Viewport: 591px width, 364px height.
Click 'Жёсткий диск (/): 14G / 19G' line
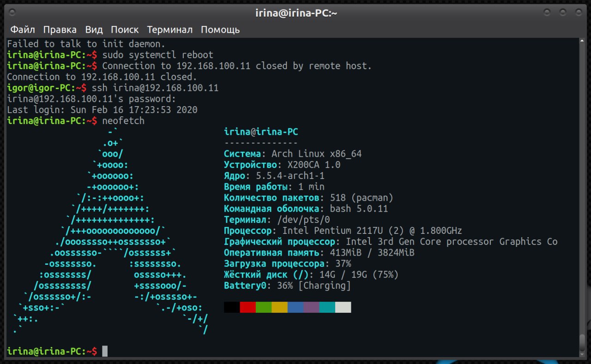tap(311, 275)
